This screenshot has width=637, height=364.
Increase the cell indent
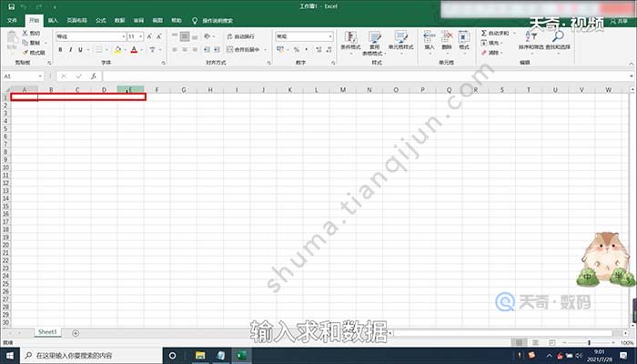click(x=217, y=49)
